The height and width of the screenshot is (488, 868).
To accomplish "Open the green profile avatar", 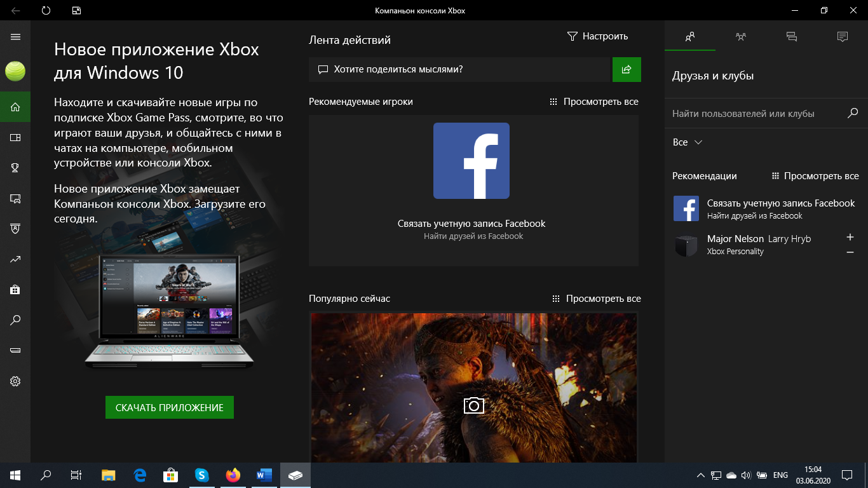I will point(15,71).
